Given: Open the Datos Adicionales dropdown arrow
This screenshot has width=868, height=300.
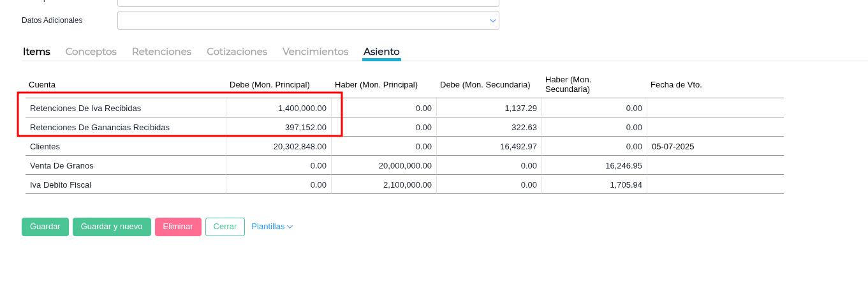Looking at the screenshot, I should (492, 20).
